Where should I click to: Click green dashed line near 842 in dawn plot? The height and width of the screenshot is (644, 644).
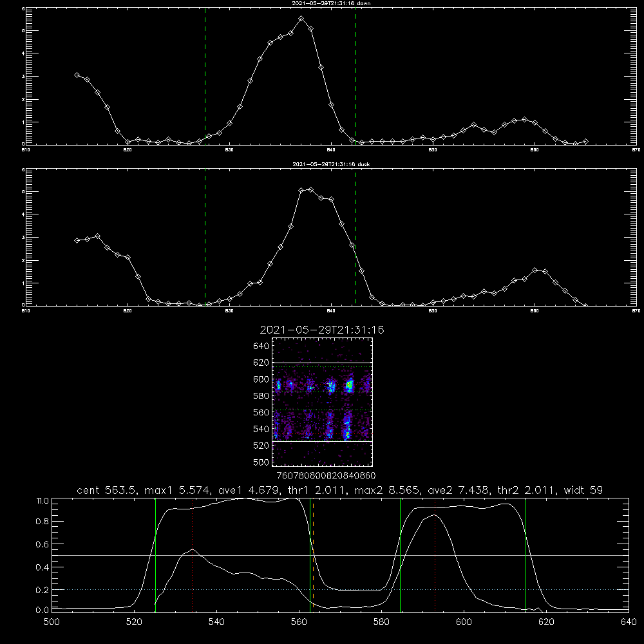pyautogui.click(x=355, y=76)
